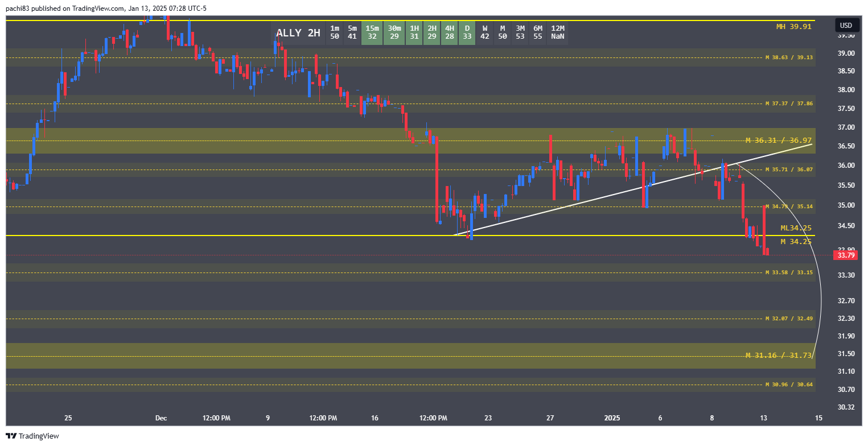Click the MH 39.91 level label
The image size is (868, 446).
click(x=793, y=26)
